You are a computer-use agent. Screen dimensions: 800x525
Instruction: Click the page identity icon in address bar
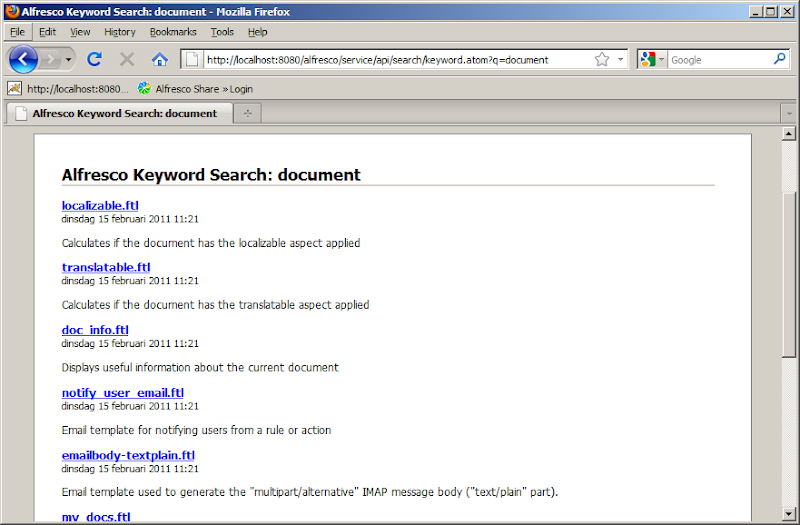(192, 60)
